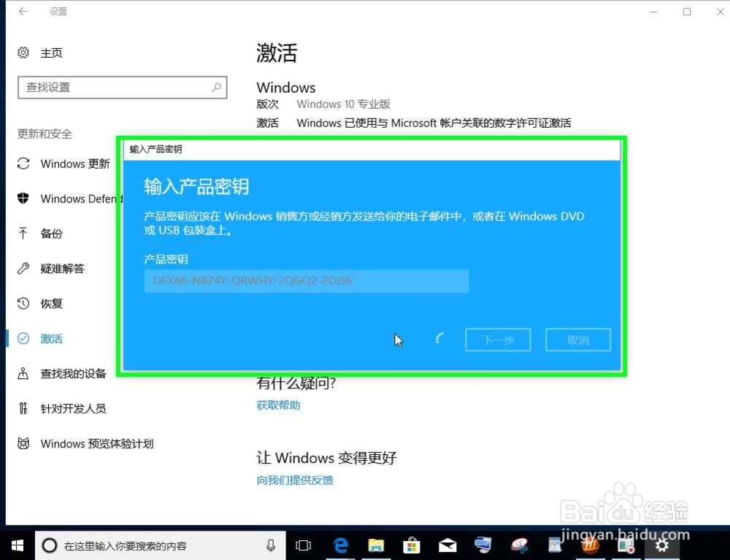Viewport: 730px width, 560px height.
Task: Select the Windows 10 专业版 edition text
Action: [344, 104]
